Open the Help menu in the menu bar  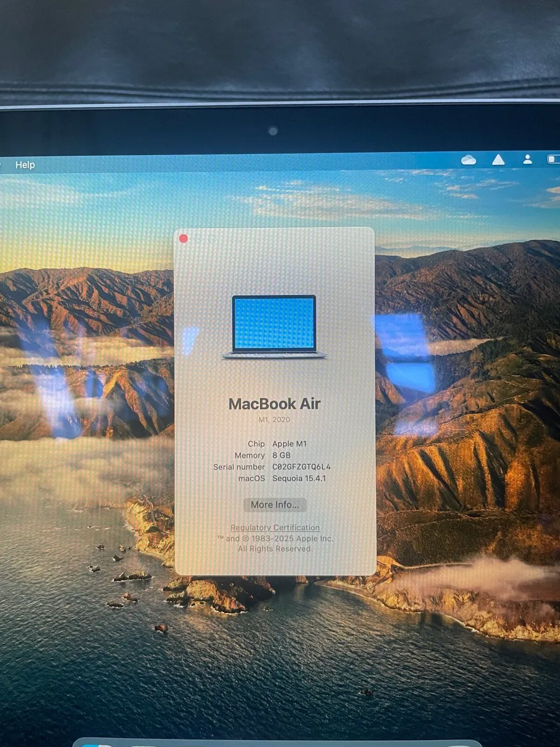pos(25,165)
